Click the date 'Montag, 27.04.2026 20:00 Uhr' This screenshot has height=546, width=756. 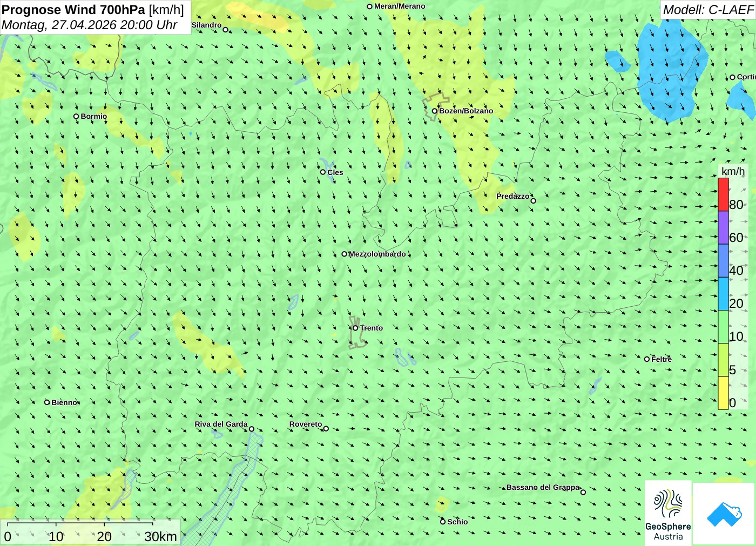pyautogui.click(x=90, y=25)
